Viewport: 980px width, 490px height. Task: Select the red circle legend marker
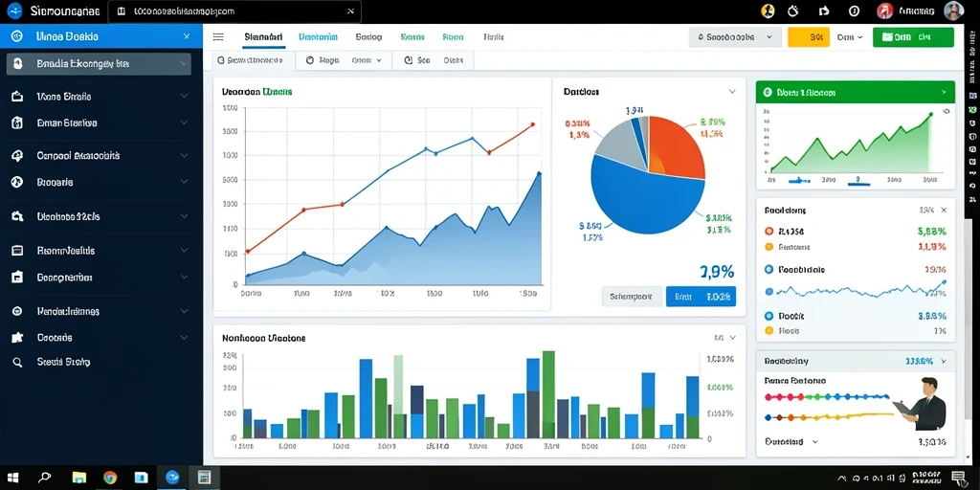point(769,232)
